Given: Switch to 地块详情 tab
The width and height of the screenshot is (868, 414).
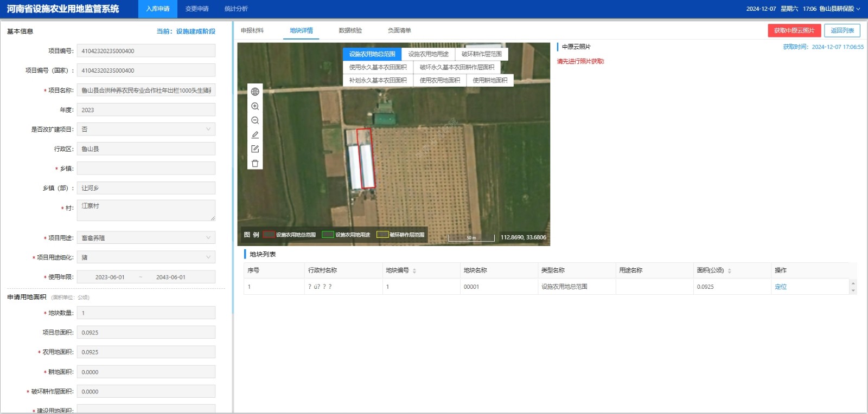Looking at the screenshot, I should (x=301, y=30).
